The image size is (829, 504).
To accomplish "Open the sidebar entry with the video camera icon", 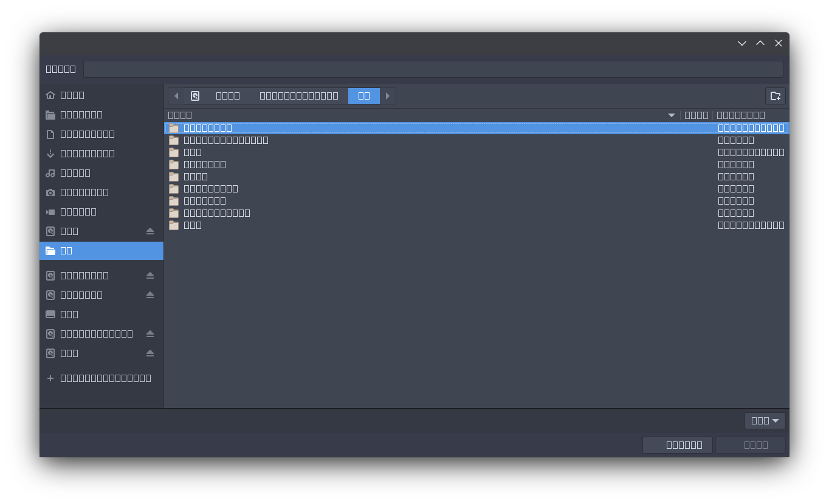I will (101, 211).
